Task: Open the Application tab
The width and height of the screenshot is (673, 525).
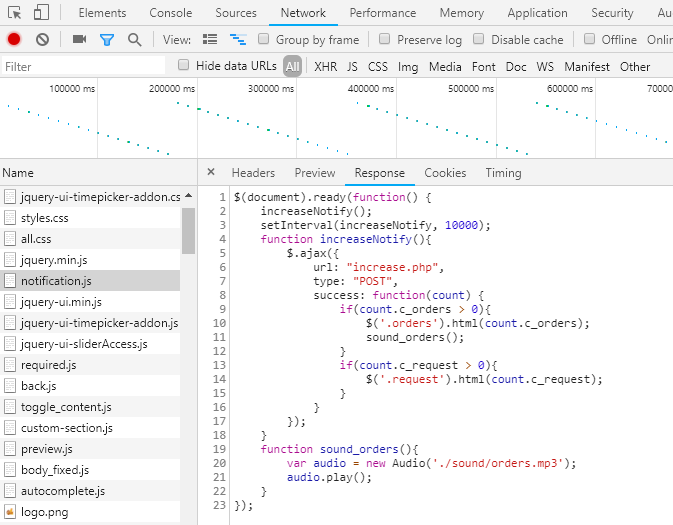Action: coord(537,13)
